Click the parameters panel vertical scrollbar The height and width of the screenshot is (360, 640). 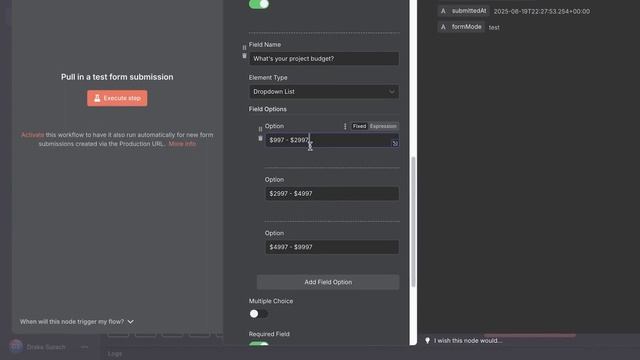(x=413, y=222)
